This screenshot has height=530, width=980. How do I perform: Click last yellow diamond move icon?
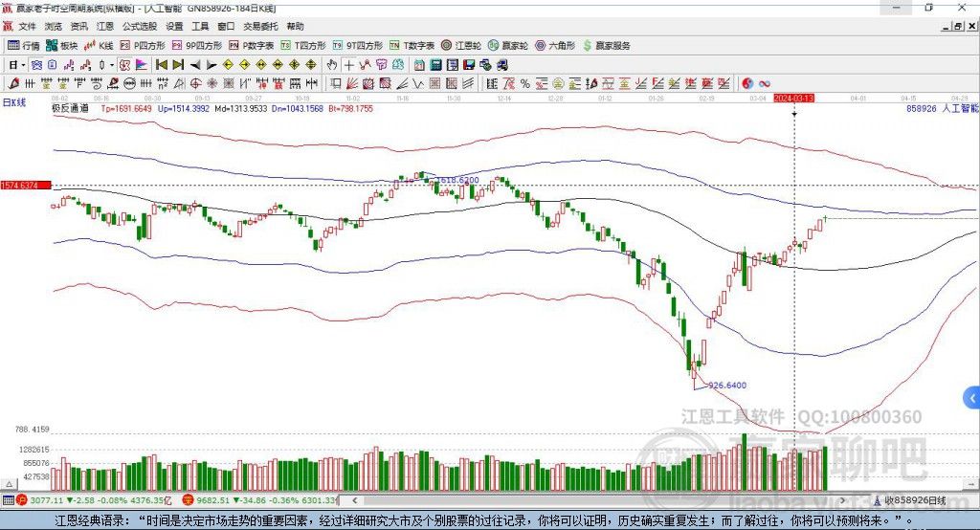click(x=311, y=65)
